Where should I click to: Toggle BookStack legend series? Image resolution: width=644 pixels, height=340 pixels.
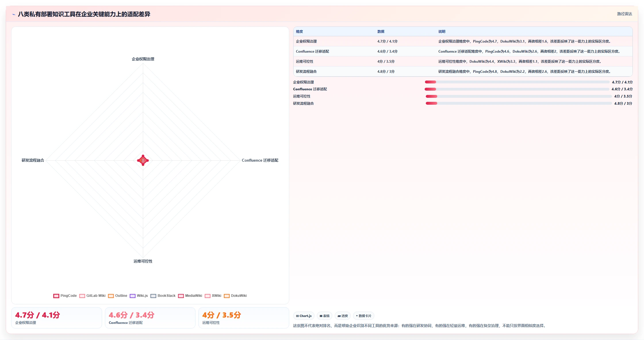pos(163,296)
